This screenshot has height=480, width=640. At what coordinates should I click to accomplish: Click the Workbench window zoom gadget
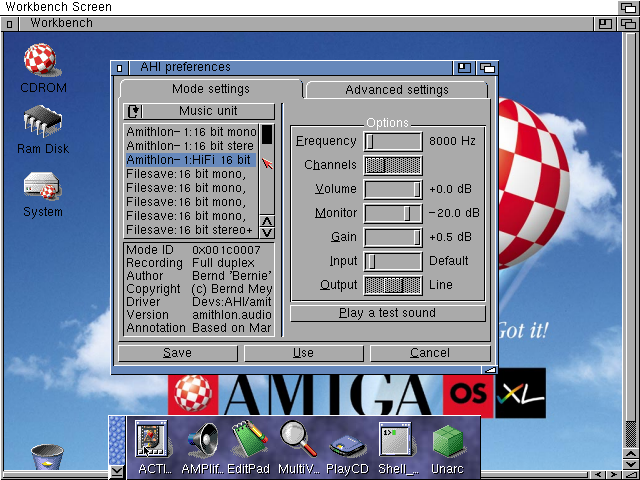click(x=604, y=24)
